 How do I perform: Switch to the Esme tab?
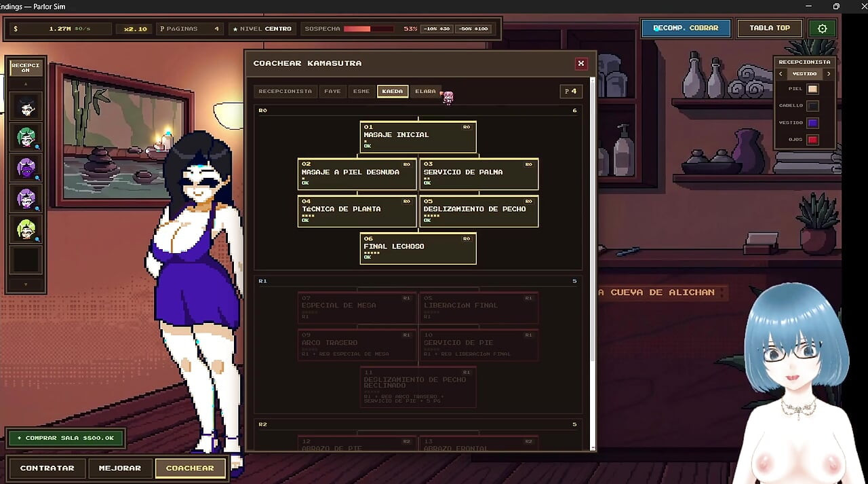point(361,91)
